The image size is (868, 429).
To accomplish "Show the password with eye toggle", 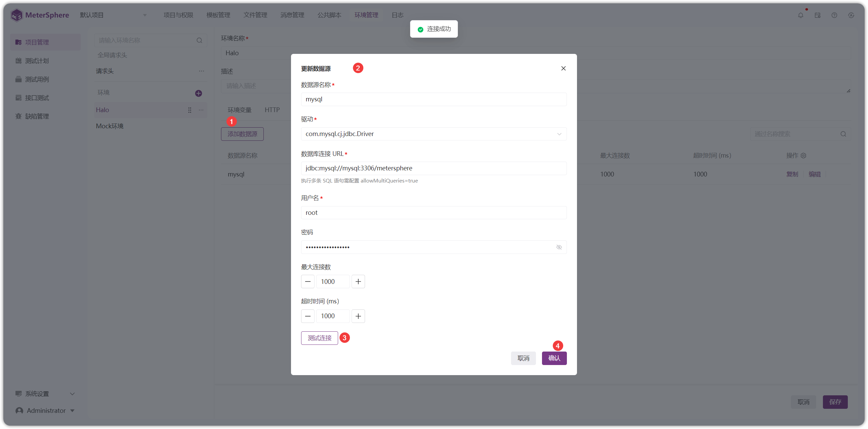I will [559, 247].
